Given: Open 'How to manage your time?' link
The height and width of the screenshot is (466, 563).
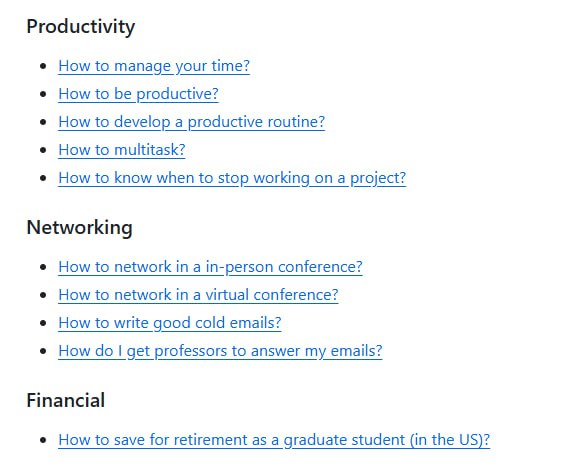Looking at the screenshot, I should [154, 66].
